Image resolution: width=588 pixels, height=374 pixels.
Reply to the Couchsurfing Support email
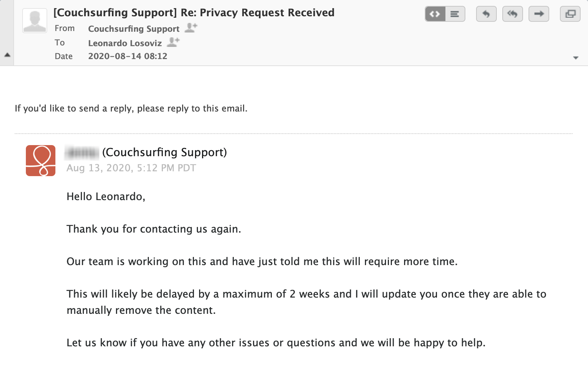click(x=486, y=14)
